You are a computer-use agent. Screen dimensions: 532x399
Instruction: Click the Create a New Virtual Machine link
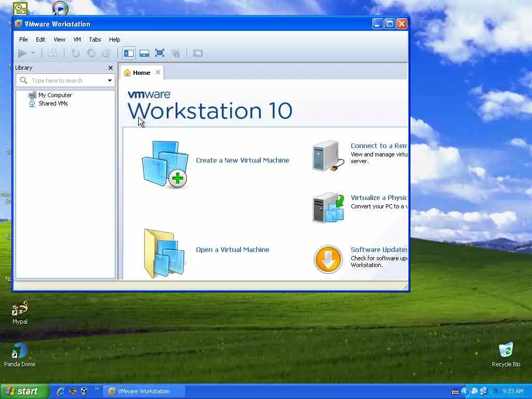pyautogui.click(x=243, y=160)
